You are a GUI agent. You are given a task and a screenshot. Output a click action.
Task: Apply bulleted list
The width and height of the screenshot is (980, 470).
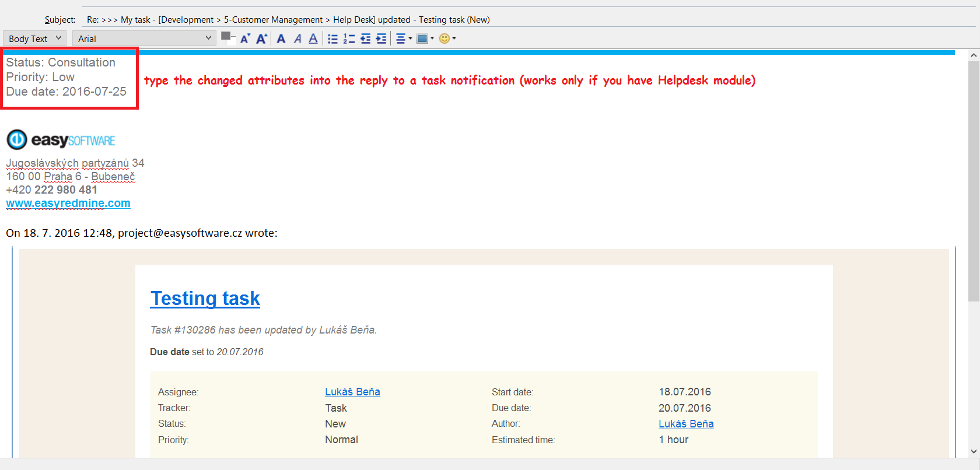(332, 38)
